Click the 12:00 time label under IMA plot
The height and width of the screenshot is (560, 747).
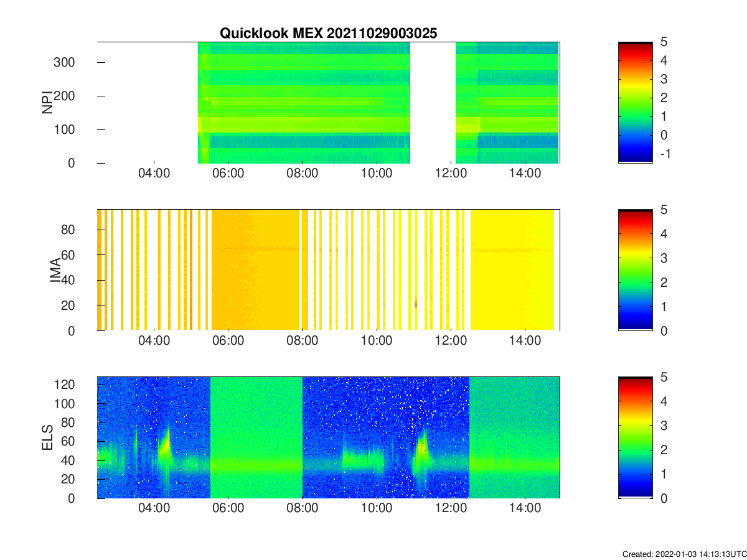(451, 342)
